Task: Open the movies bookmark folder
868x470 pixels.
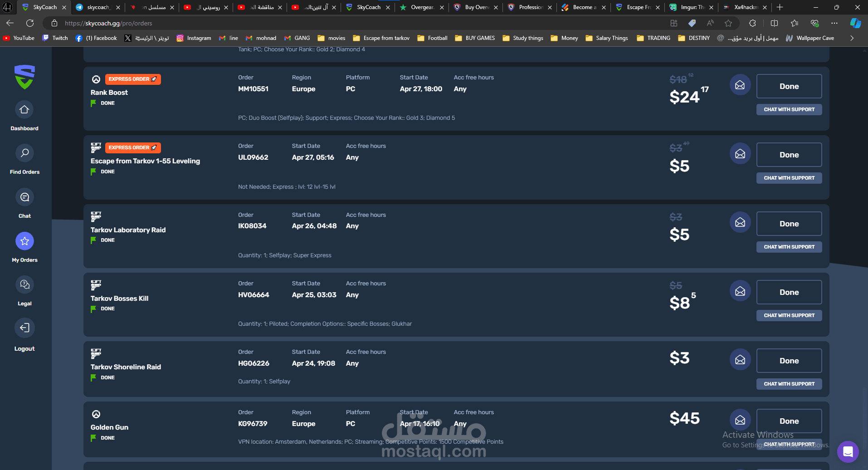Action: 331,38
